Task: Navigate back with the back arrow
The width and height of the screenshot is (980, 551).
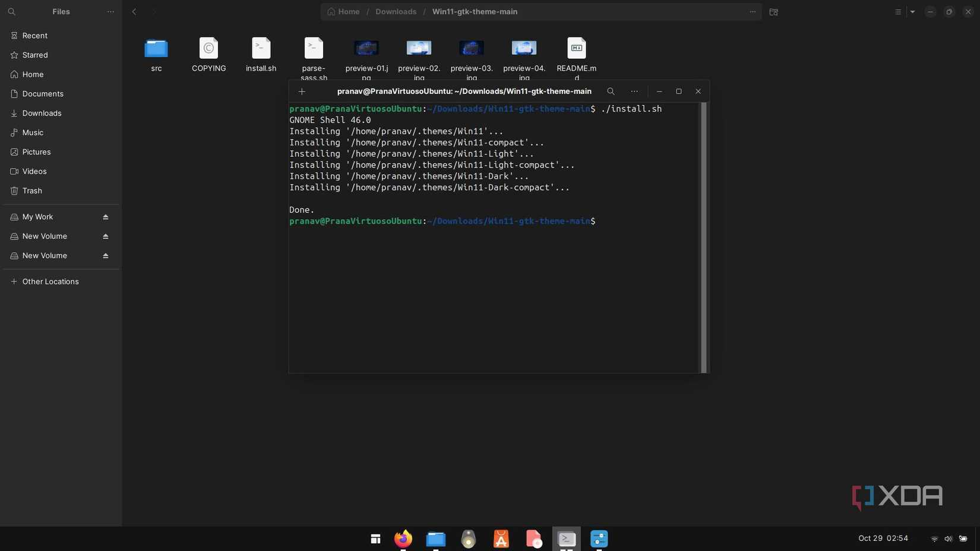Action: click(134, 11)
